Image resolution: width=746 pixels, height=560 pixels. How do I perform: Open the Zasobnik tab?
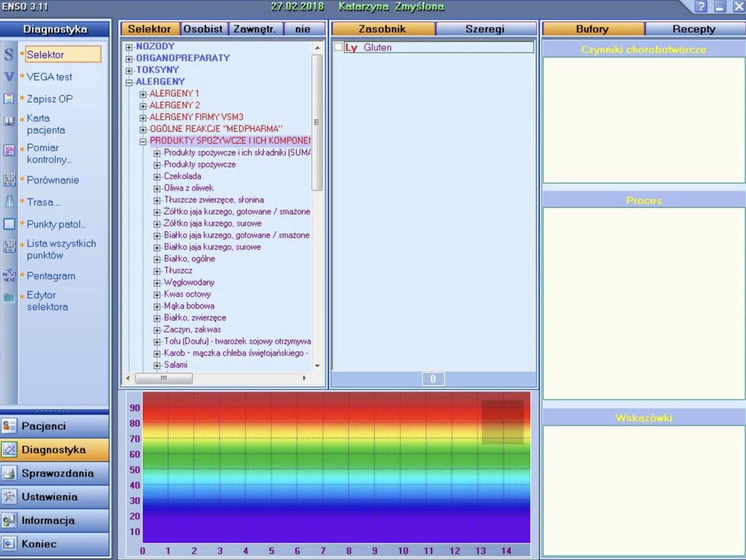(x=383, y=29)
